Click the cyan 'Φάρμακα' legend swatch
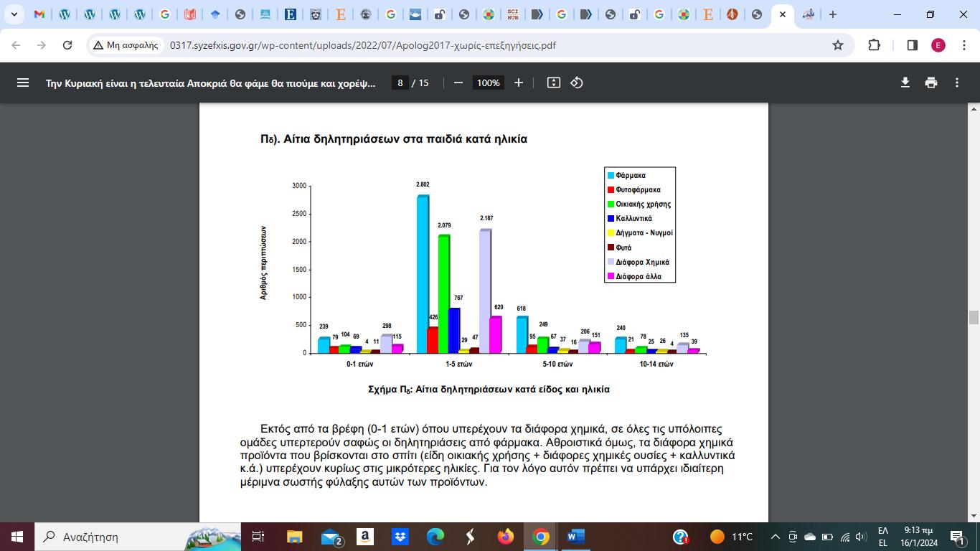The width and height of the screenshot is (980, 551). coord(611,176)
